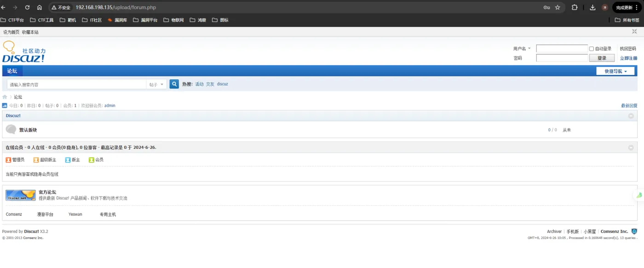Go back with the browser back arrow

(x=4, y=7)
